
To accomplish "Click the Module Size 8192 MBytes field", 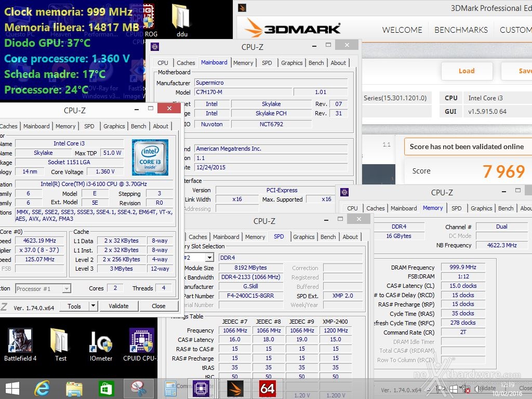I will coord(251,268).
